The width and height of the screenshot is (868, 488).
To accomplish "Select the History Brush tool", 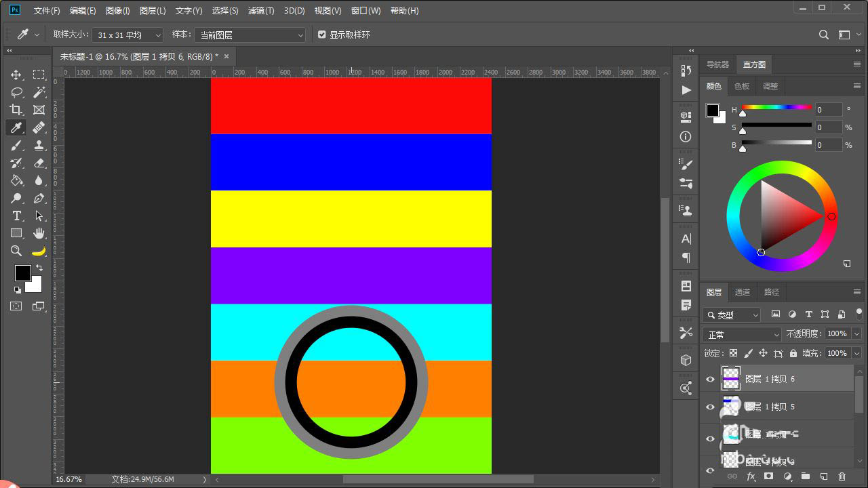I will tap(16, 163).
